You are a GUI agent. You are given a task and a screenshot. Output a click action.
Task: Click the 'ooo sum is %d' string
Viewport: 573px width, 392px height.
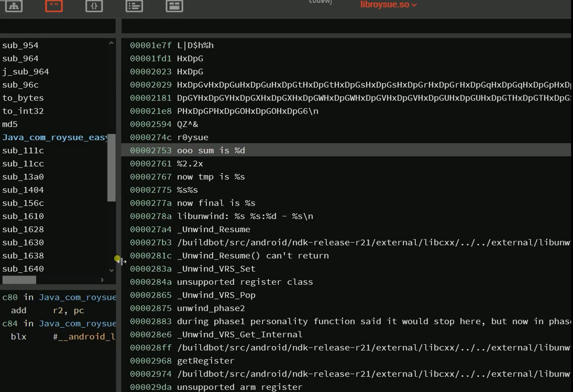pyautogui.click(x=346, y=151)
